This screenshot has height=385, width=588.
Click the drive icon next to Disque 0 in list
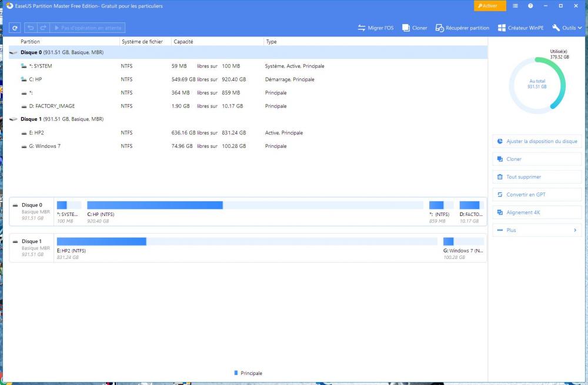[x=14, y=52]
